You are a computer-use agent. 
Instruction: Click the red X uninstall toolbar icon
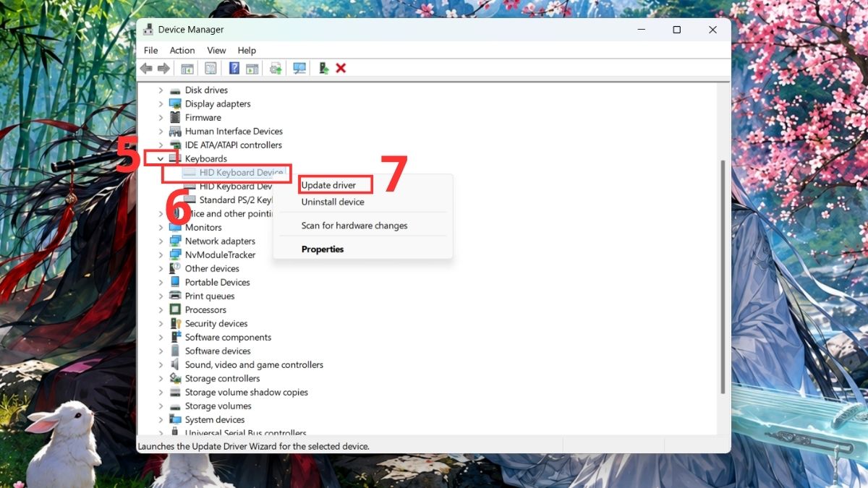[341, 68]
